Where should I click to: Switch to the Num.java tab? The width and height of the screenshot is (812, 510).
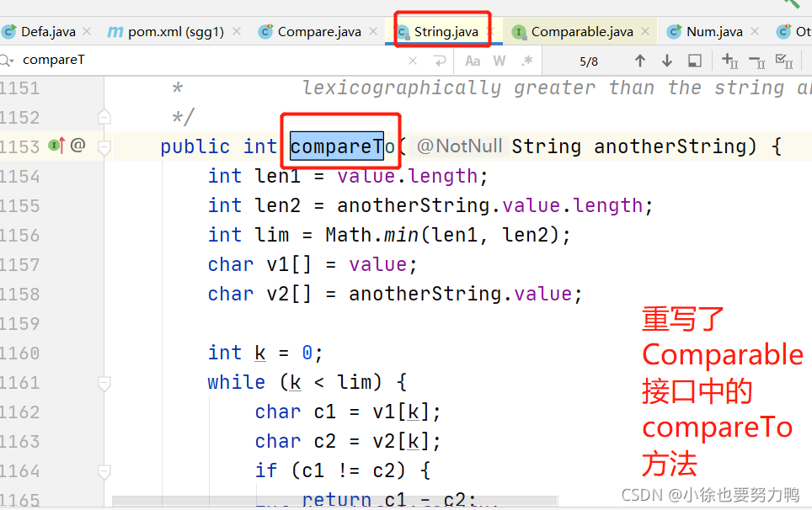(714, 32)
